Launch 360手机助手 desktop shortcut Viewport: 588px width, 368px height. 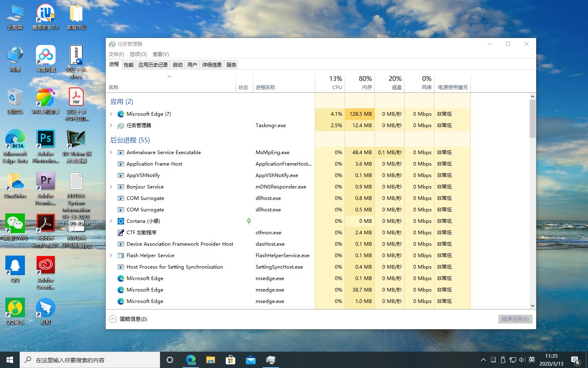point(45,101)
